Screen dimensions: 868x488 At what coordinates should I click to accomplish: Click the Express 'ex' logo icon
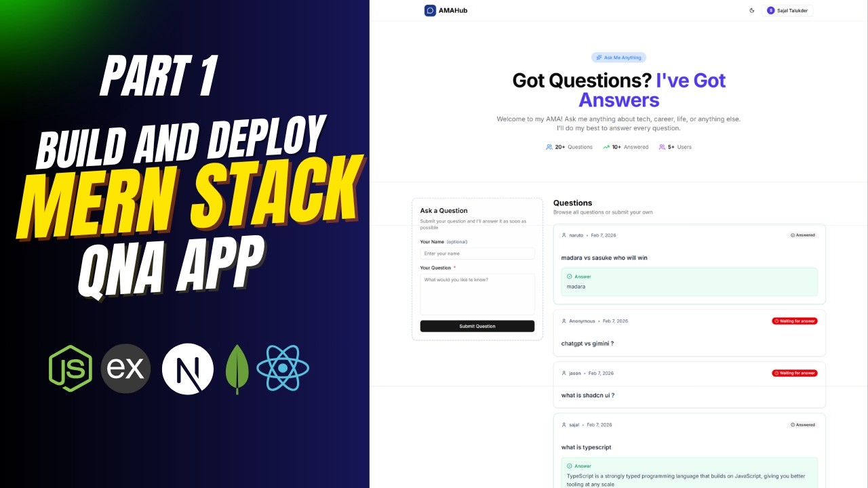pos(125,369)
